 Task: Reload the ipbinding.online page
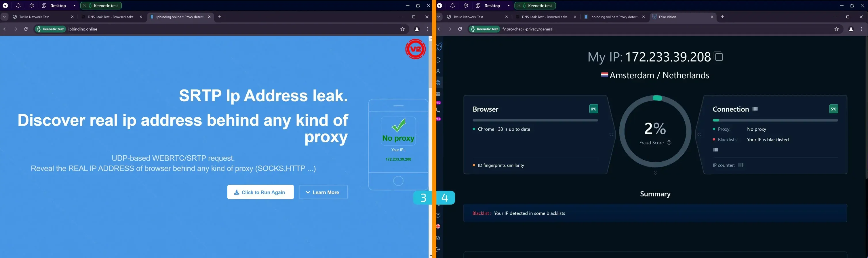tap(26, 29)
